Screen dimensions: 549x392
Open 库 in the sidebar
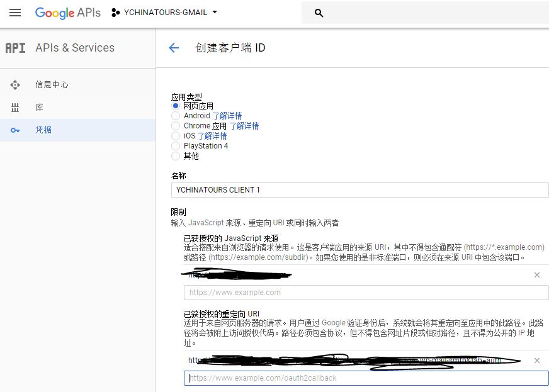pos(39,107)
